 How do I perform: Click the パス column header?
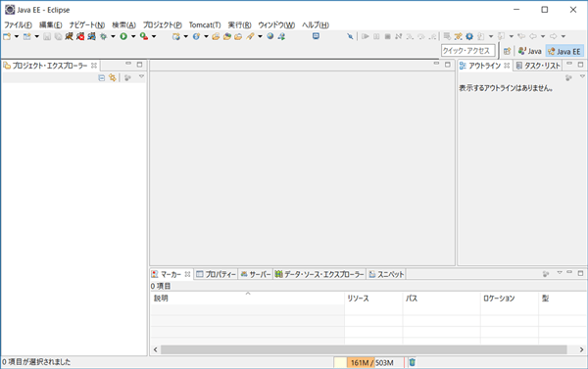442,299
